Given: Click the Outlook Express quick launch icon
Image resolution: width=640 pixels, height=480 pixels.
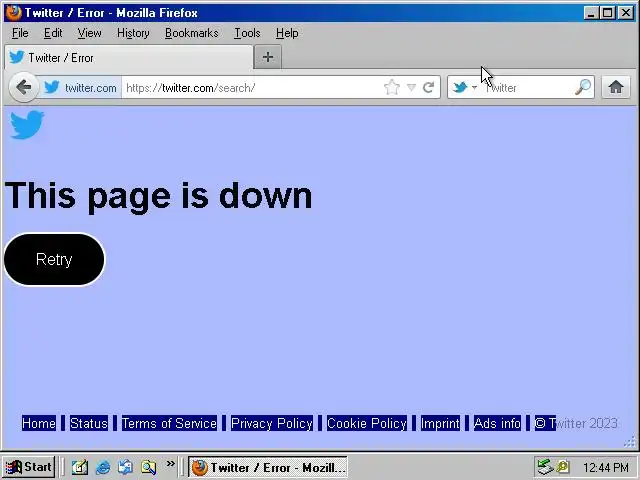Looking at the screenshot, I should (125, 467).
